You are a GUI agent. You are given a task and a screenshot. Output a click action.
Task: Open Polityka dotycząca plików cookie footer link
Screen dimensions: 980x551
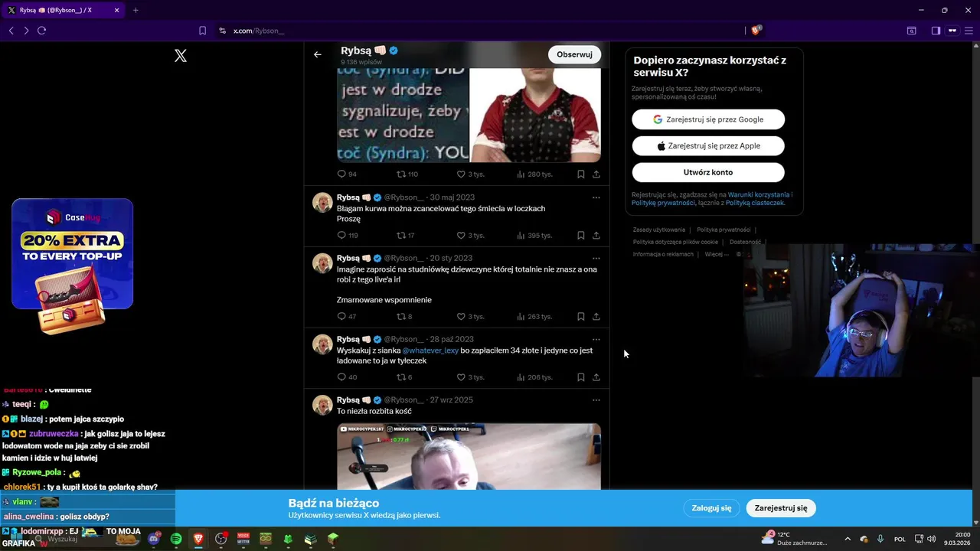click(x=675, y=242)
